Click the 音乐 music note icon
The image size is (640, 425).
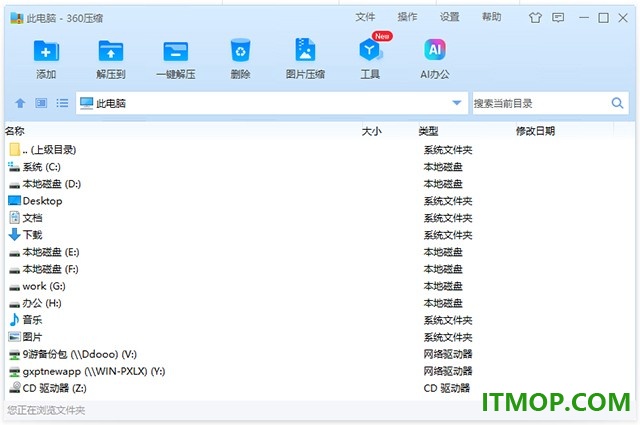14,320
